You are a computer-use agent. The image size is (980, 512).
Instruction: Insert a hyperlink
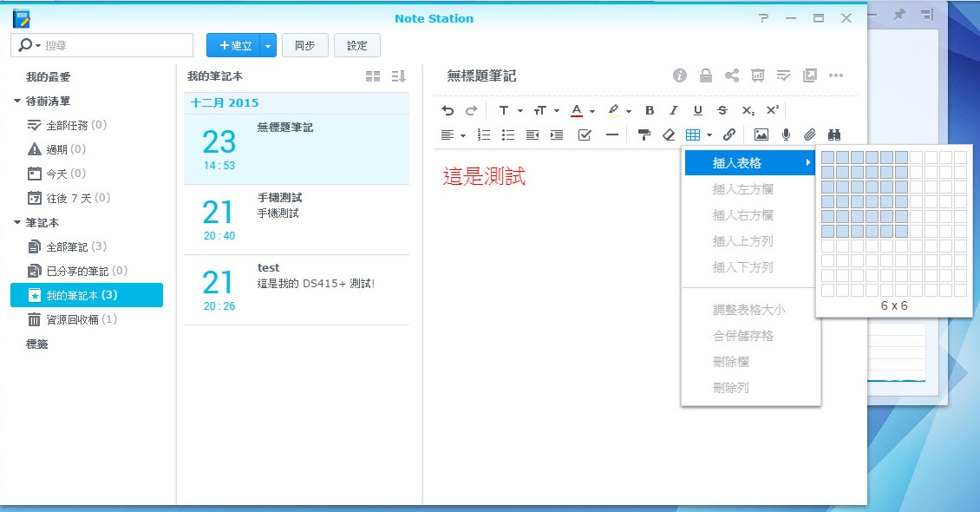coord(728,135)
